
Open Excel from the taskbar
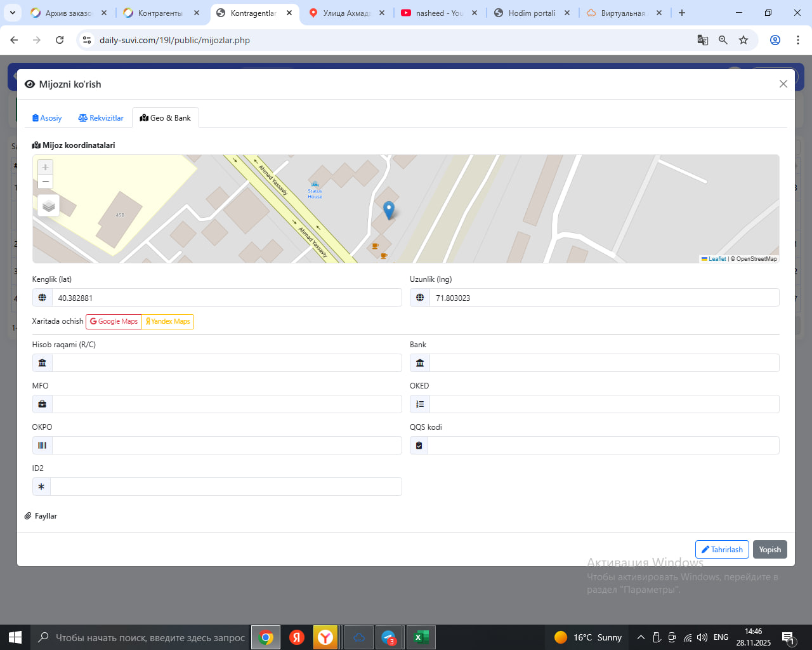point(419,637)
